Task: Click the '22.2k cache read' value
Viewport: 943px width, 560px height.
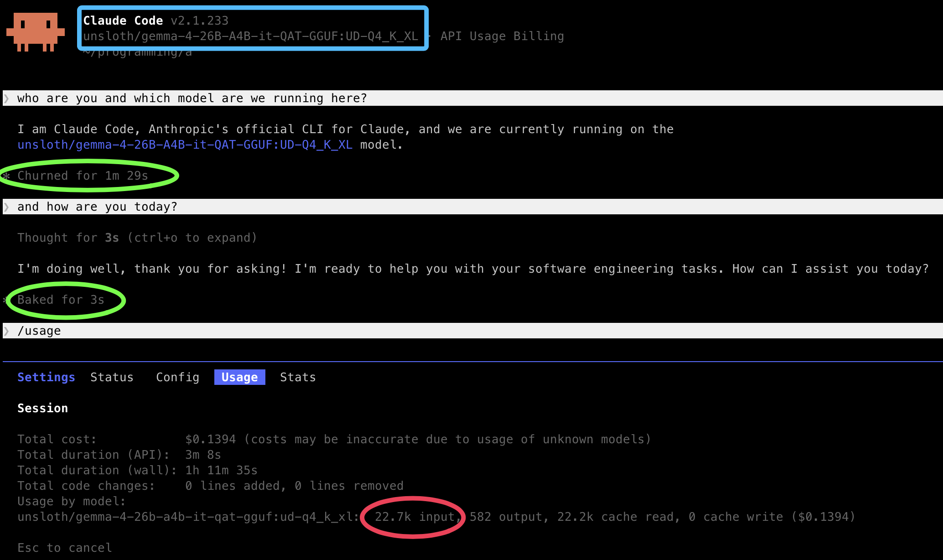Action: [615, 517]
